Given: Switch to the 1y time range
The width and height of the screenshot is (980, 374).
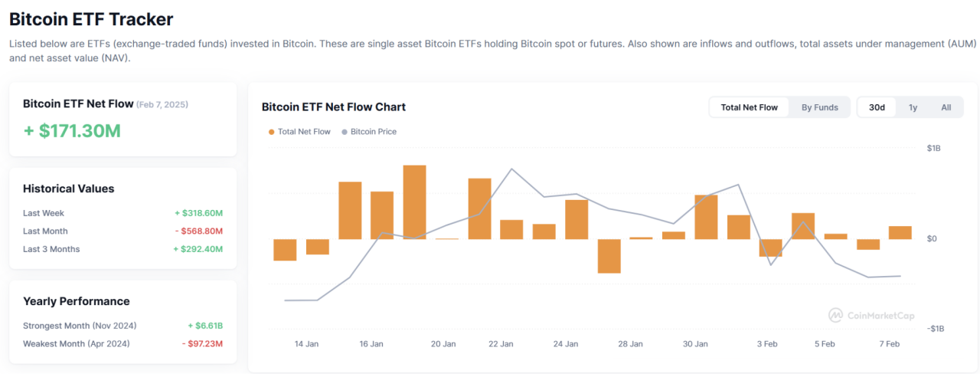Looking at the screenshot, I should coord(913,107).
